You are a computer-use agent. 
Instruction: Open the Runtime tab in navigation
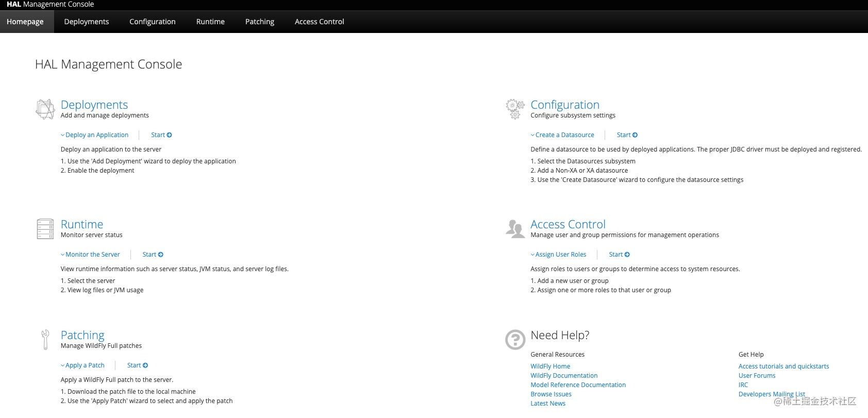pos(210,22)
